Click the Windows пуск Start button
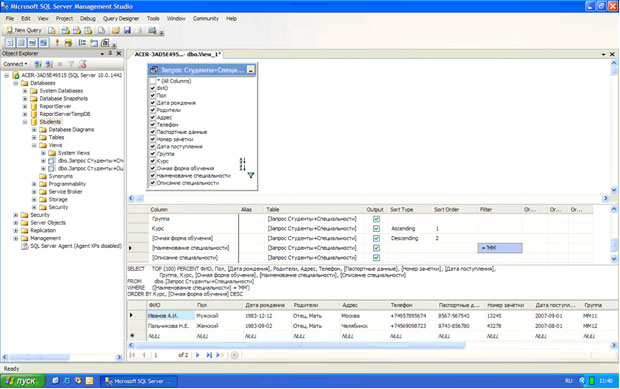 pos(23,381)
